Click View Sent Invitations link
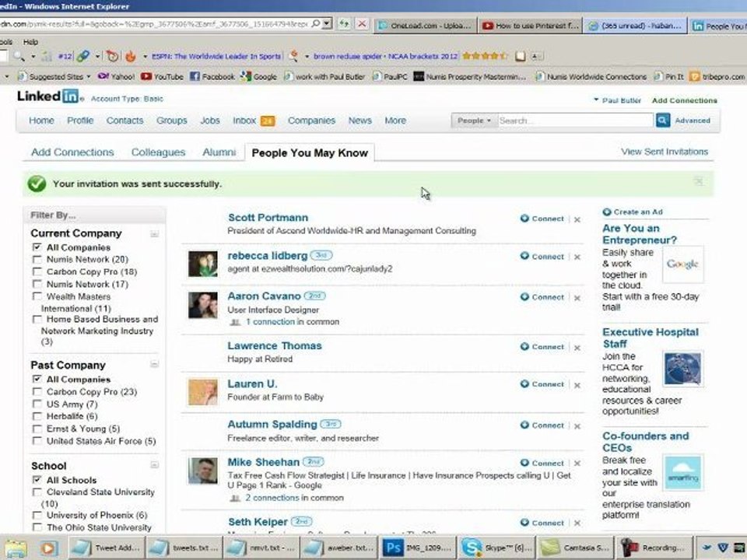 tap(665, 152)
